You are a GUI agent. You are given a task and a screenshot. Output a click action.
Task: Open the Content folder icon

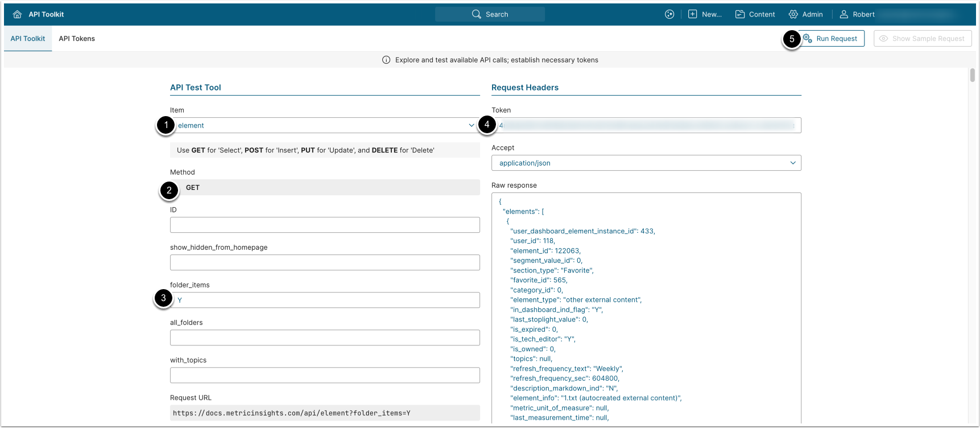pyautogui.click(x=740, y=14)
